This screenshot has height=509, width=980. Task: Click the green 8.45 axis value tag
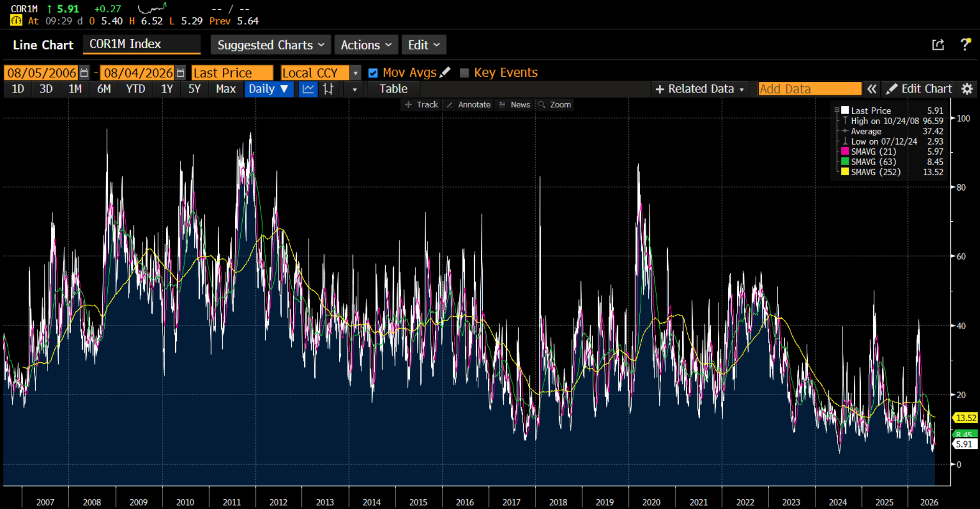pyautogui.click(x=965, y=434)
